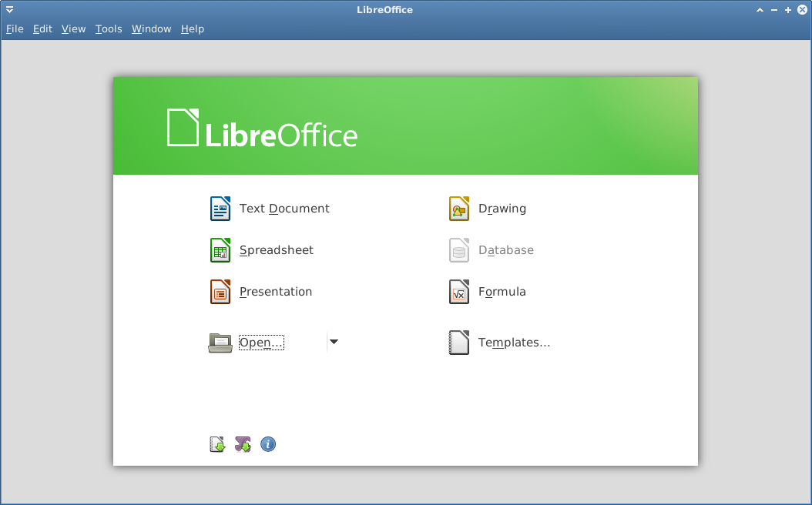812x505 pixels.
Task: Open the File menu
Action: tap(15, 29)
